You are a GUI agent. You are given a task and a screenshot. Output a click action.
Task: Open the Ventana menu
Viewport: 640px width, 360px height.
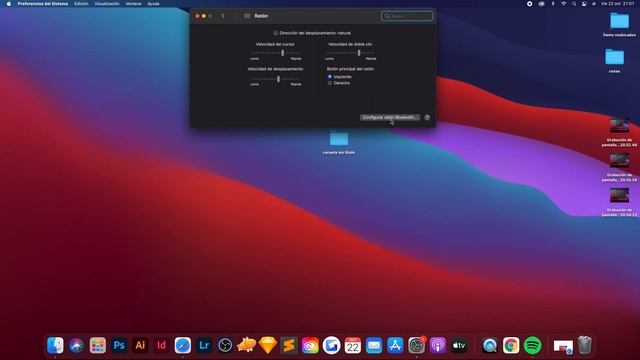pos(133,4)
